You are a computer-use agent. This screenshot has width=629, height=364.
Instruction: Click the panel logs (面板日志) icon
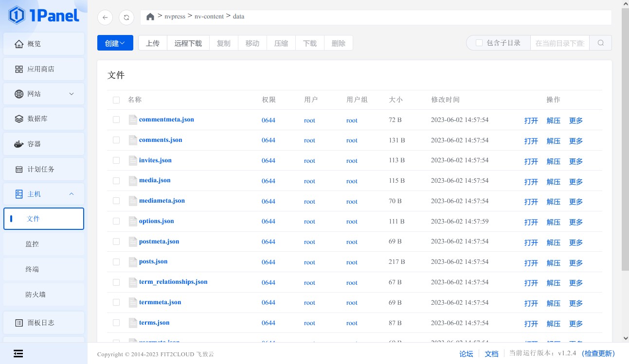(19, 323)
